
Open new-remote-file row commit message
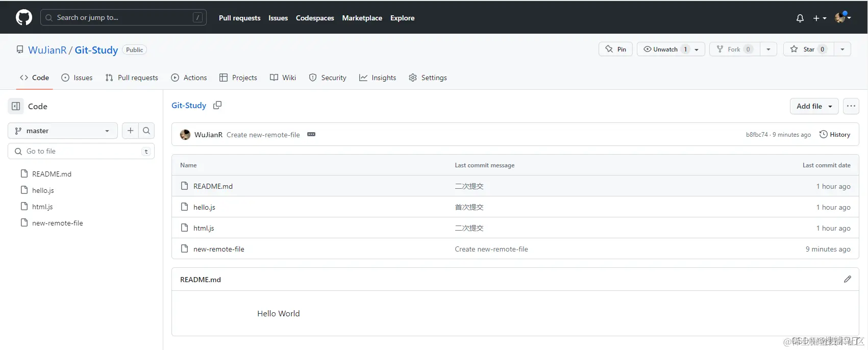(x=491, y=249)
